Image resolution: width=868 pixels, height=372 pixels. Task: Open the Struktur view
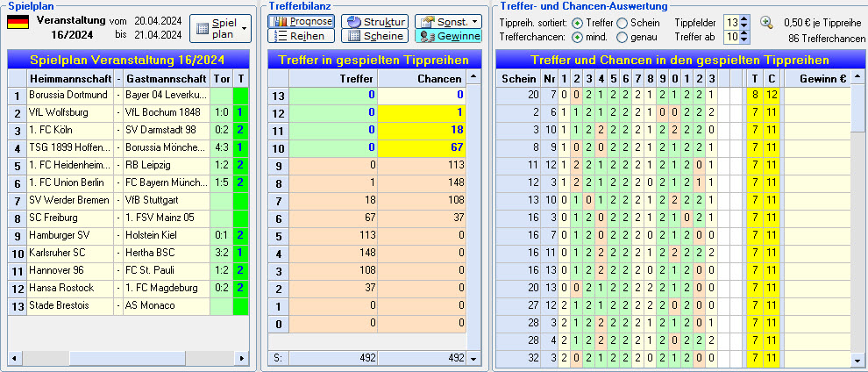point(374,22)
